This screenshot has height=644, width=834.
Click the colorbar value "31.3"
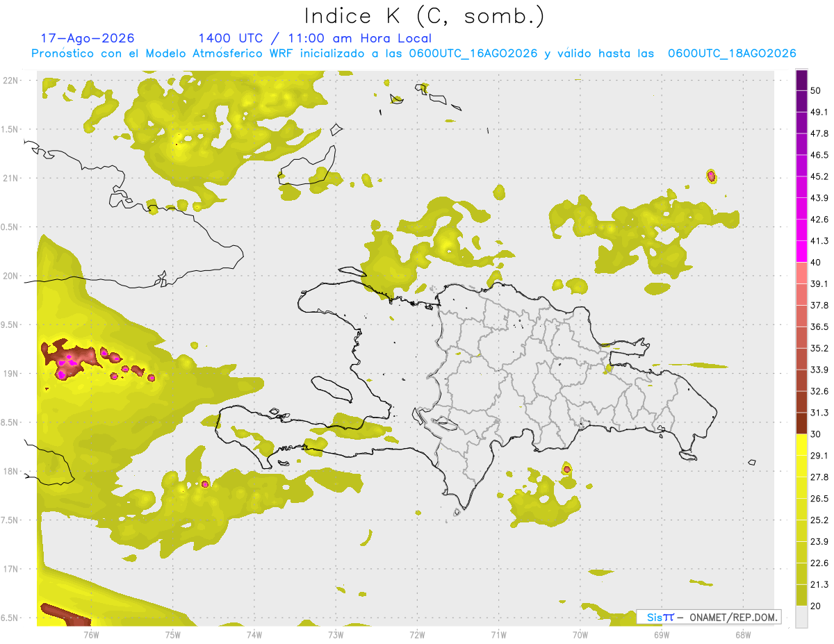[x=819, y=413]
